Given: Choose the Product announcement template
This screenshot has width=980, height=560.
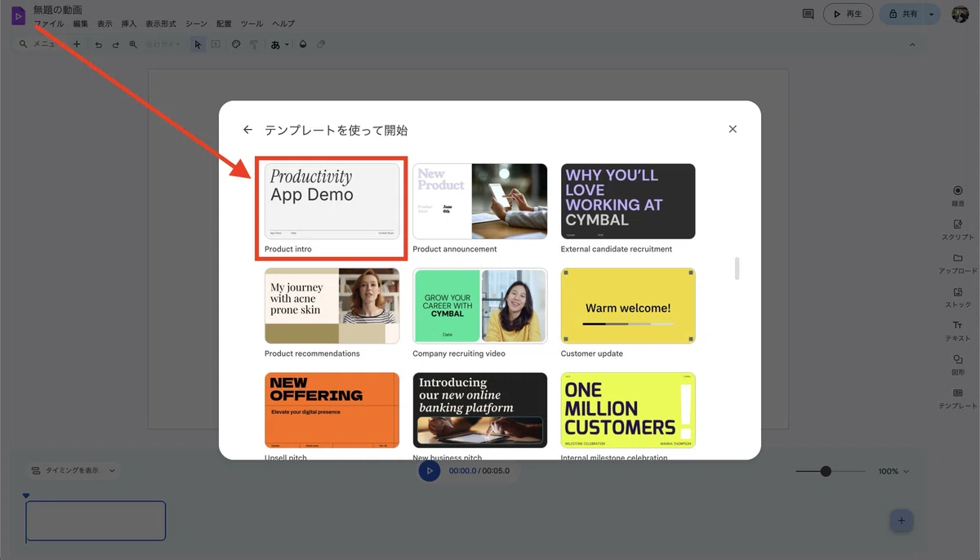Looking at the screenshot, I should point(480,201).
